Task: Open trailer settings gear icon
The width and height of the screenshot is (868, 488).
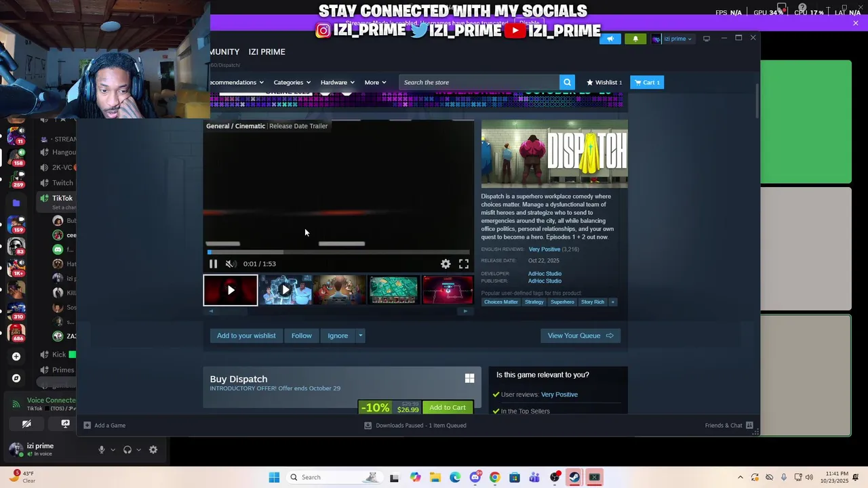Action: pos(446,264)
